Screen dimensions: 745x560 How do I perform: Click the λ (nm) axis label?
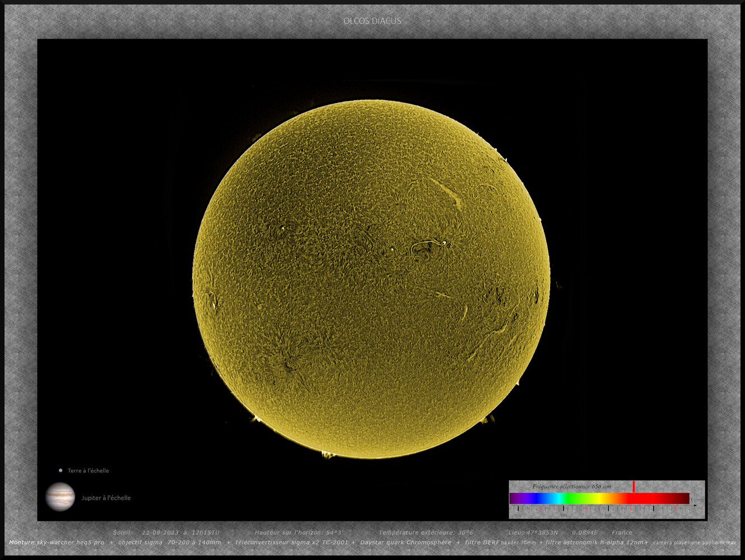click(696, 499)
